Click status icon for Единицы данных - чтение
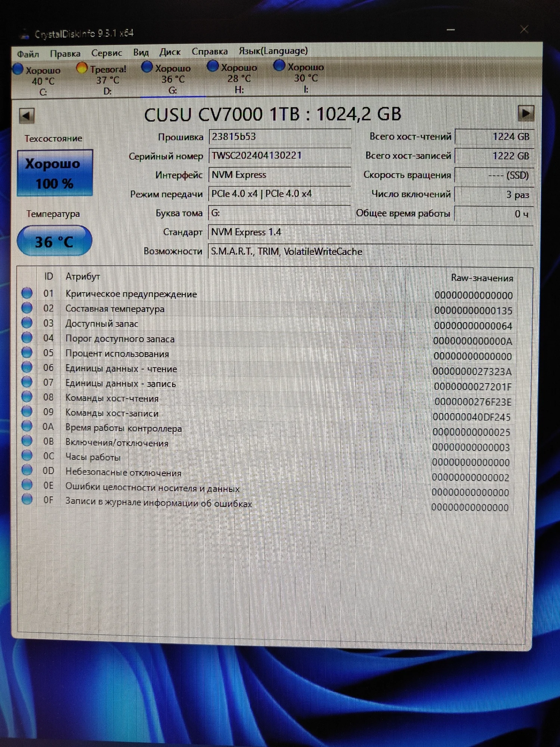This screenshot has width=560, height=747. pos(27,368)
